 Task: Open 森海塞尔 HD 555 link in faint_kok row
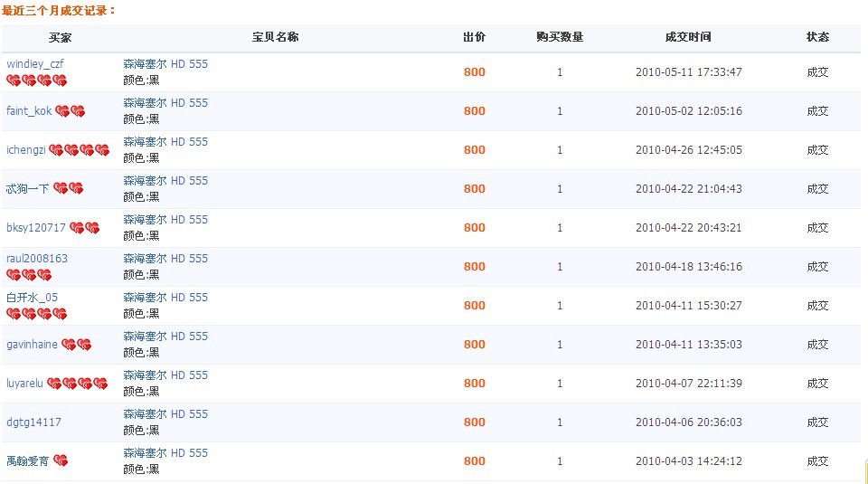tap(165, 103)
